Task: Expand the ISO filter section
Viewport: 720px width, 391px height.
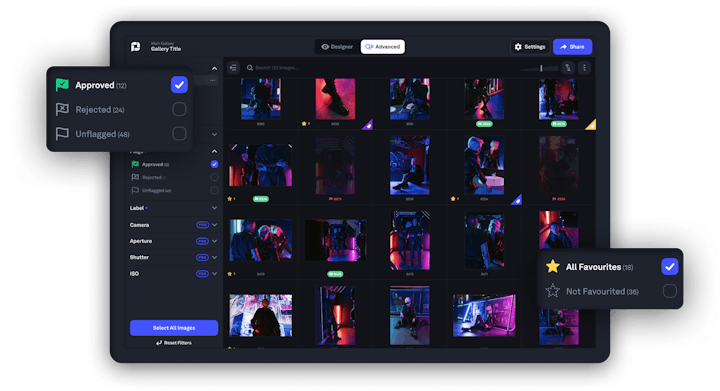Action: click(214, 274)
